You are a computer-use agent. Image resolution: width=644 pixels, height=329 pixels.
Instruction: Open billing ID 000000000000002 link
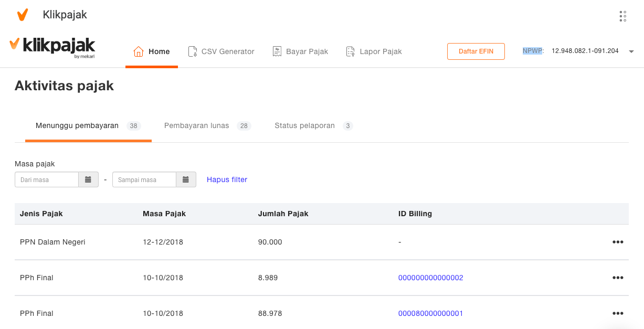[430, 278]
